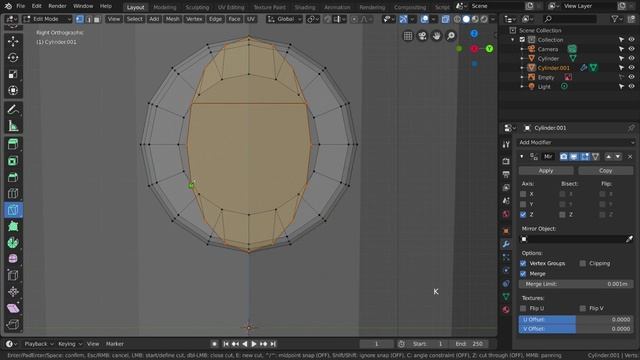Enable Bisect Z checkbox
This screenshot has height=360, width=640.
point(562,214)
